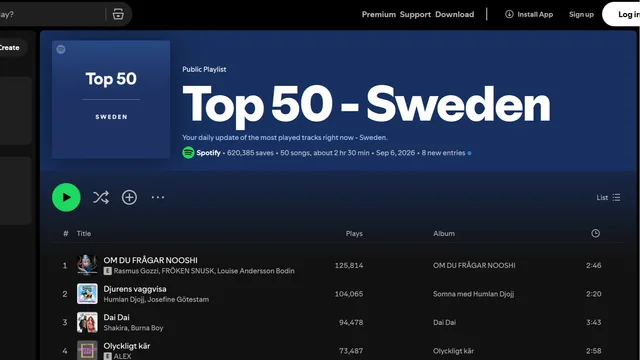Click the 3:43 duration value
This screenshot has width=640, height=360.
[593, 322]
